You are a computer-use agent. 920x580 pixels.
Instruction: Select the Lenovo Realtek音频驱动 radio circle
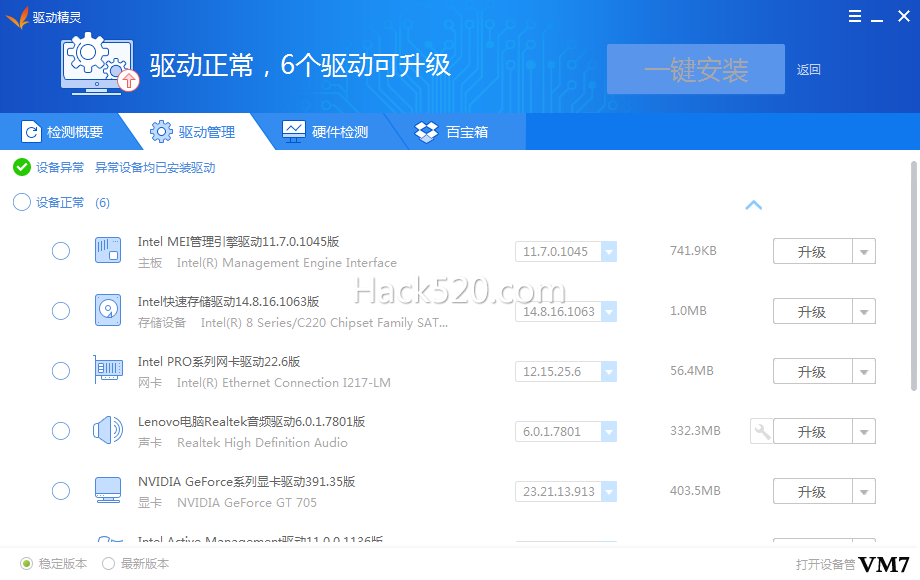click(61, 431)
